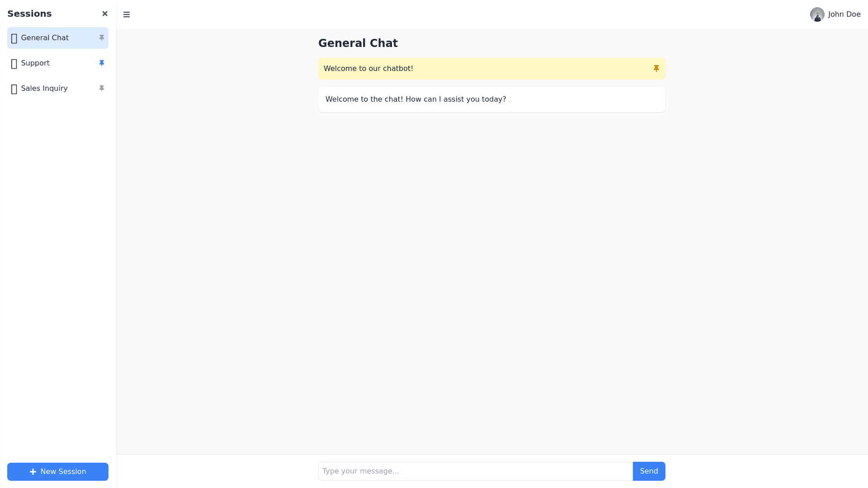
Task: Open the John Doe user menu
Action: tap(844, 14)
